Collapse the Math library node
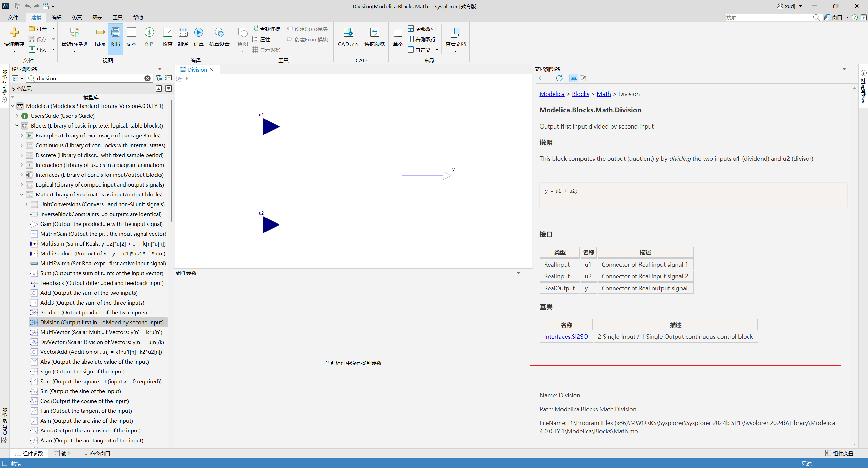The width and height of the screenshot is (868, 468). [x=22, y=194]
